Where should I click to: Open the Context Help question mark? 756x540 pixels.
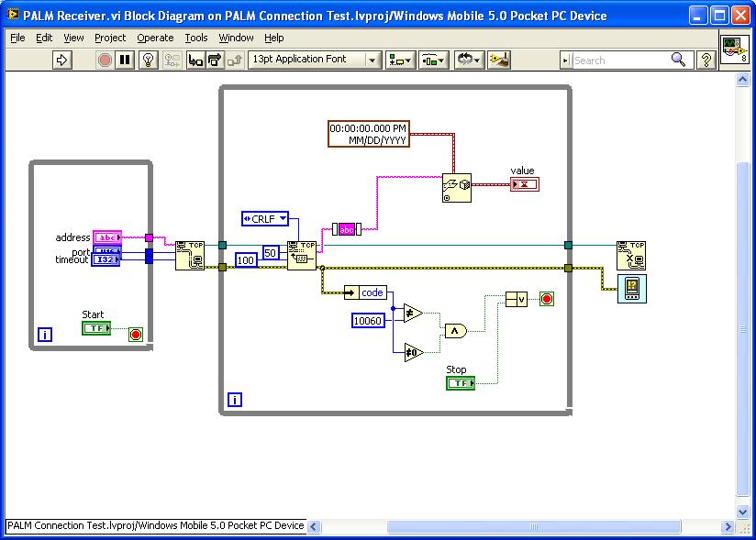pos(706,60)
